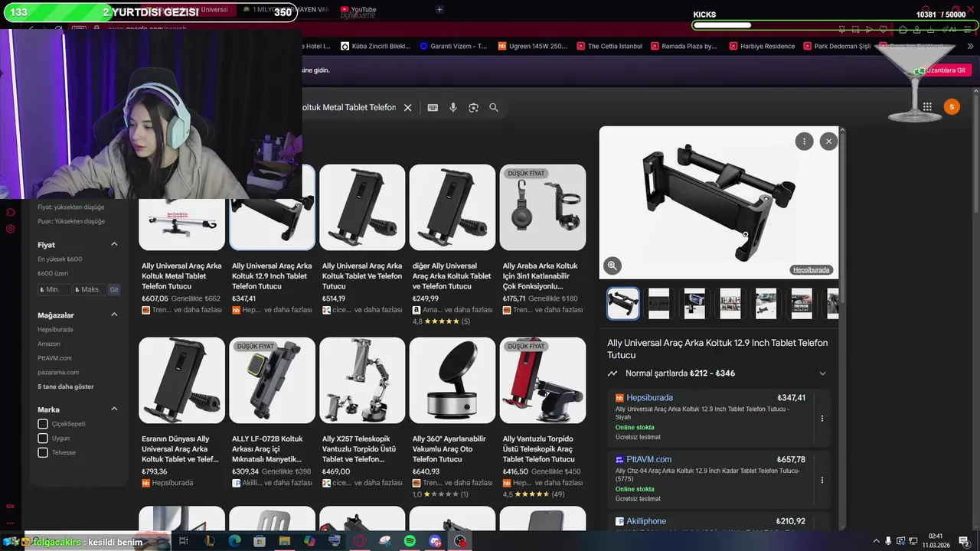Viewport: 980px width, 551px height.
Task: Filter by Amazon store
Action: click(x=49, y=344)
